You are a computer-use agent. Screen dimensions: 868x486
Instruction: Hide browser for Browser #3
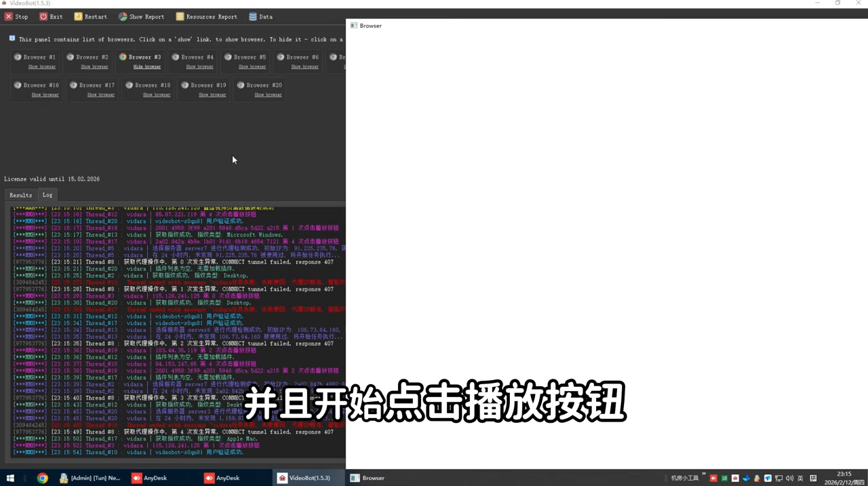147,67
